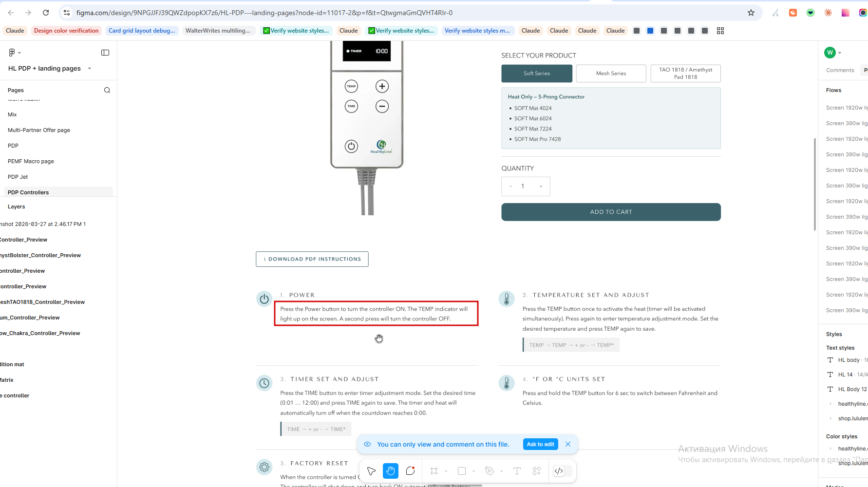Go back in browser history
The height and width of the screenshot is (487, 868).
pyautogui.click(x=11, y=13)
